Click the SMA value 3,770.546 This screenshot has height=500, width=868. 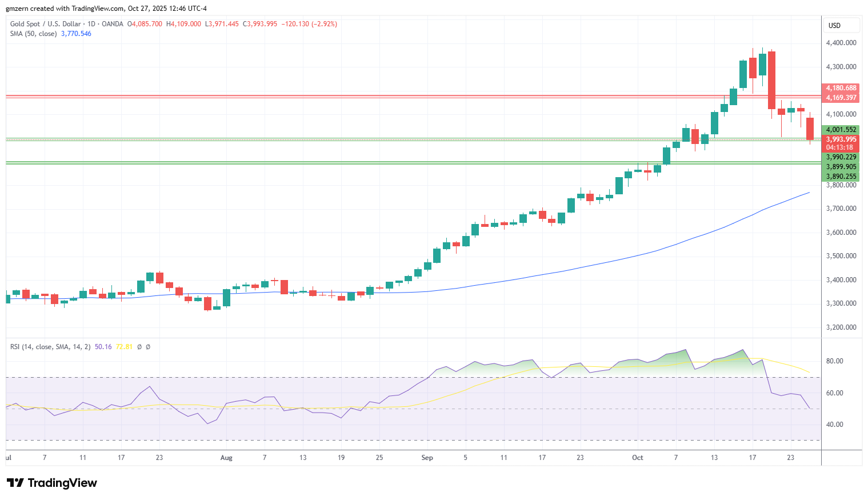tap(76, 34)
